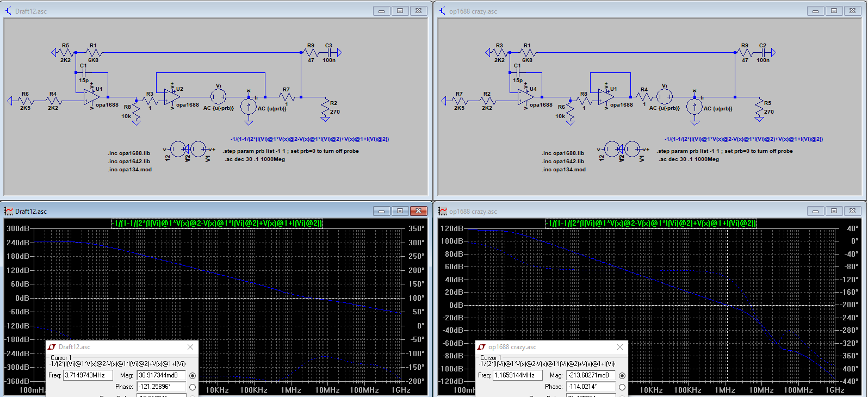This screenshot has width=868, height=397.
Task: Click '.ac dec 30 .1 1000Meg' directive in Draft12 schematic
Action: pos(255,159)
